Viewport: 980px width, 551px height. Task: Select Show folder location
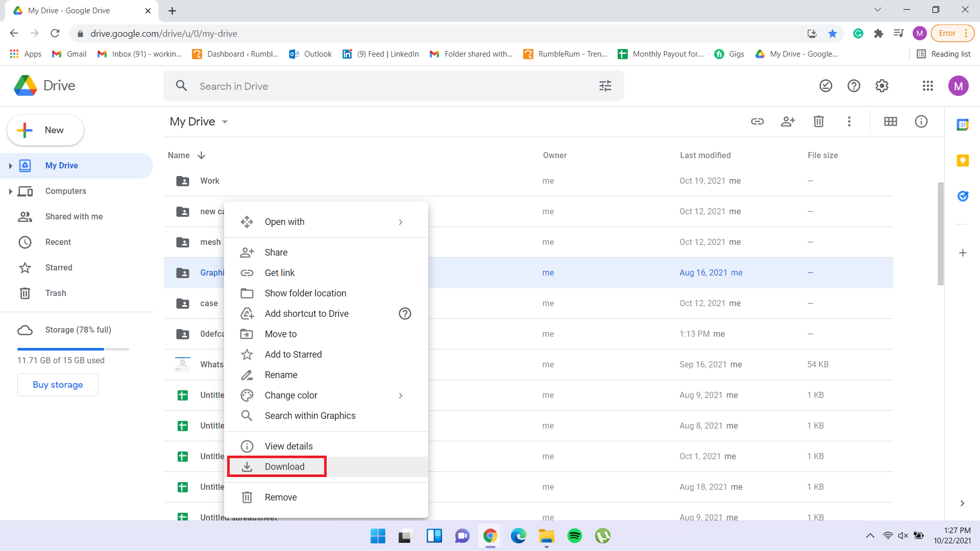tap(326, 293)
